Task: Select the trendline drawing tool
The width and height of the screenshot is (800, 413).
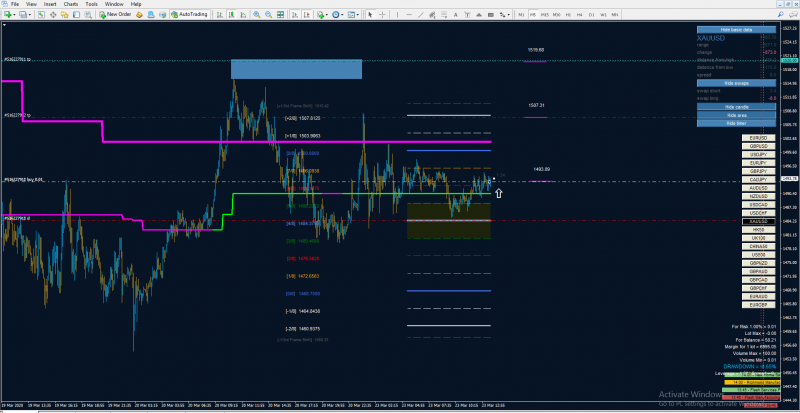Action: pyautogui.click(x=421, y=15)
